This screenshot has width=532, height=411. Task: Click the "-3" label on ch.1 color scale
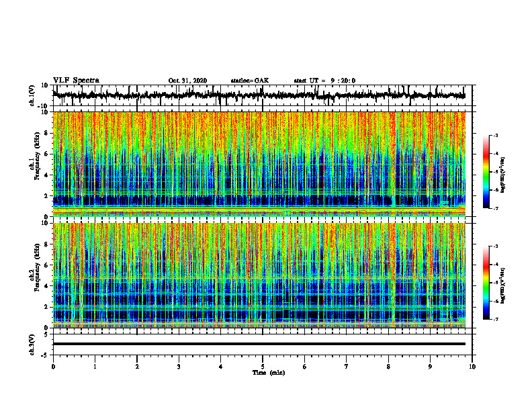[495, 136]
